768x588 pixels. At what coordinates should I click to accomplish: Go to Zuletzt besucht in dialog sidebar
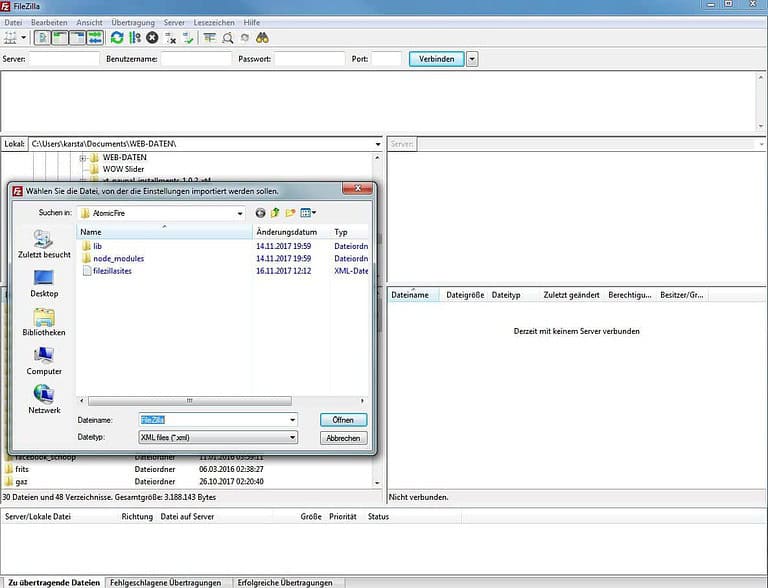pos(44,244)
